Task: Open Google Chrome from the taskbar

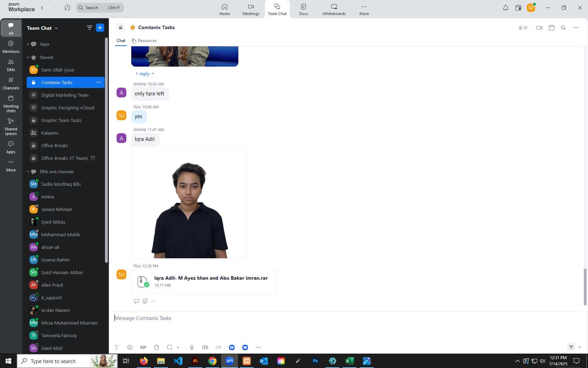Action: click(x=212, y=361)
